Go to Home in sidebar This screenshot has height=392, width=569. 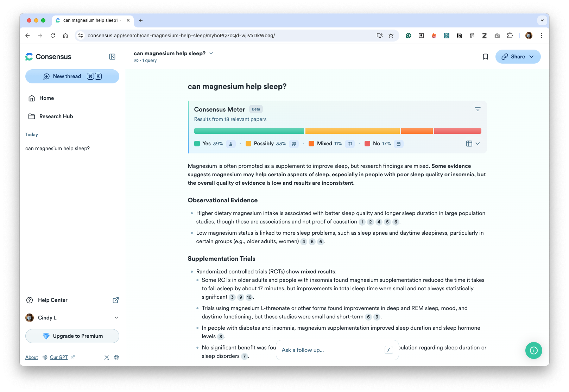coord(46,98)
